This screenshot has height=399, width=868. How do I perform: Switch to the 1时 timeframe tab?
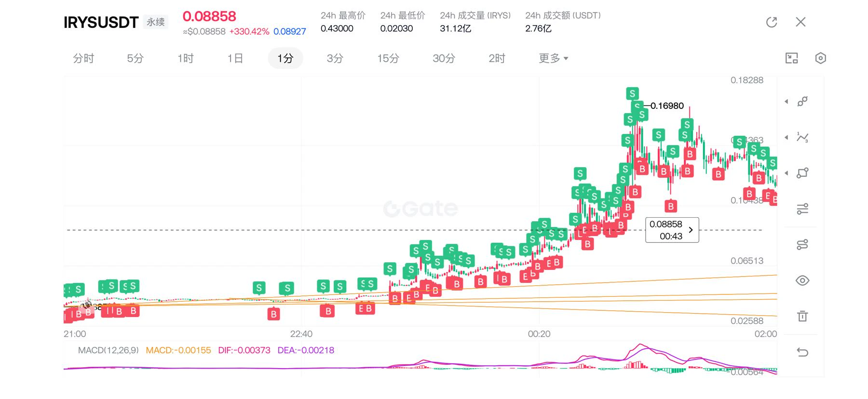coord(186,58)
